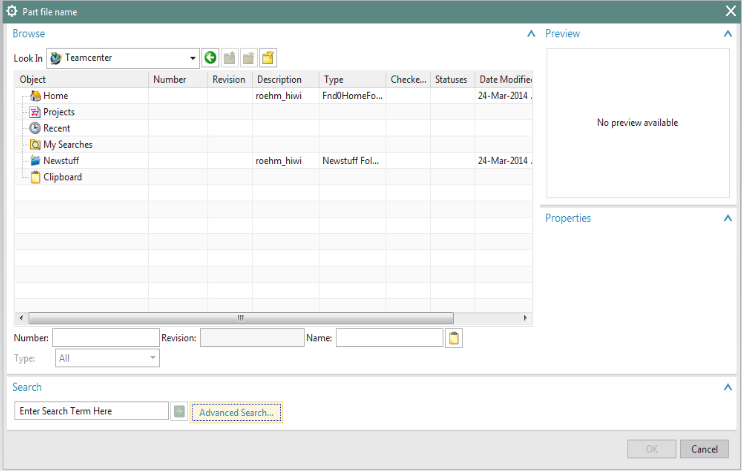Open the Type dropdown showing All
Viewport: 742px width, 471px height.
tap(107, 358)
